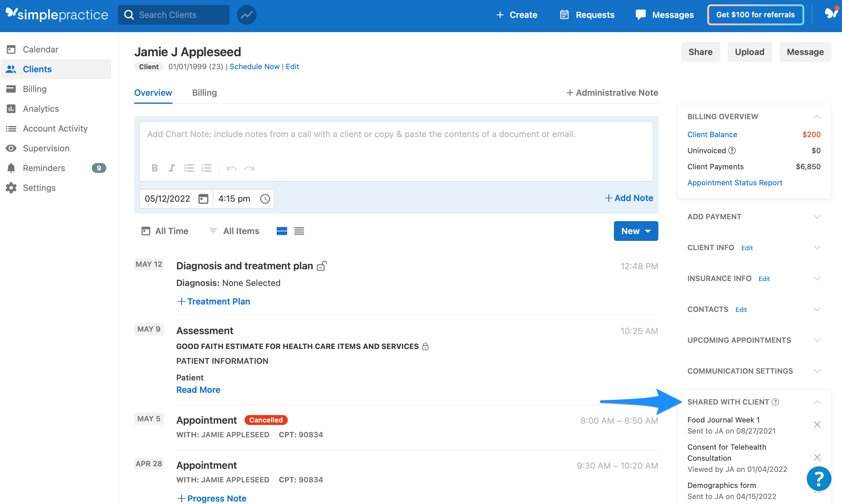
Task: Switch the timeline to compact list view
Action: point(299,231)
